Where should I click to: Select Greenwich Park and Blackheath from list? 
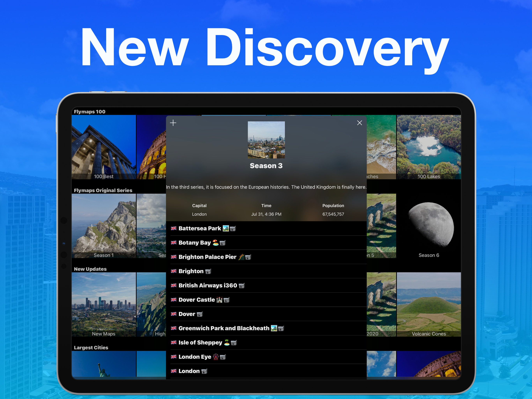tap(224, 328)
